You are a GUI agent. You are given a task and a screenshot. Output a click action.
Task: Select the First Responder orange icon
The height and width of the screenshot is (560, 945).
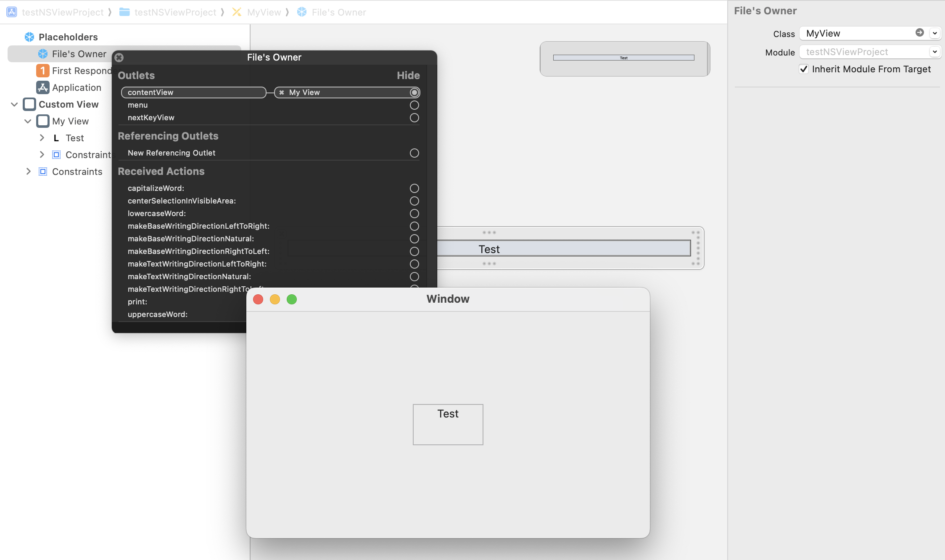pyautogui.click(x=43, y=71)
